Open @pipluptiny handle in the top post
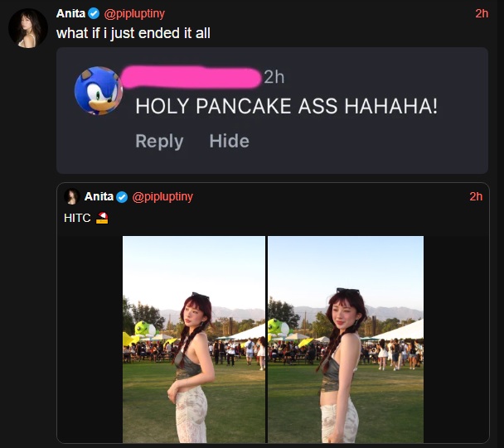The width and height of the screenshot is (504, 448). [134, 13]
